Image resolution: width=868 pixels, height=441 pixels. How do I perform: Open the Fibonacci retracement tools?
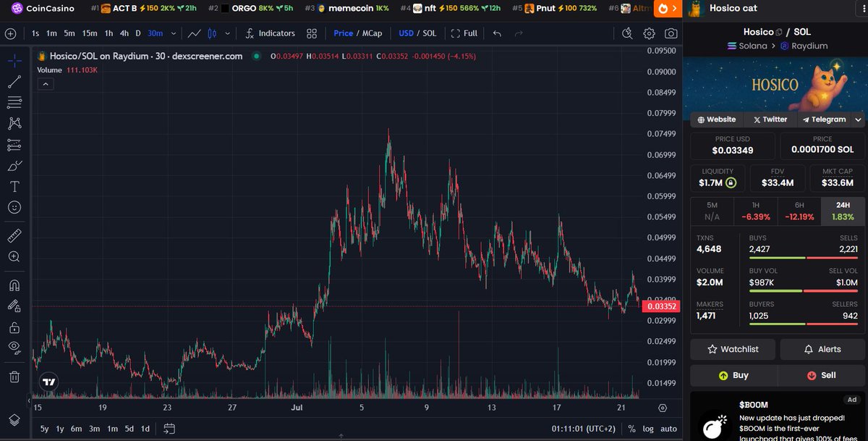pos(14,102)
